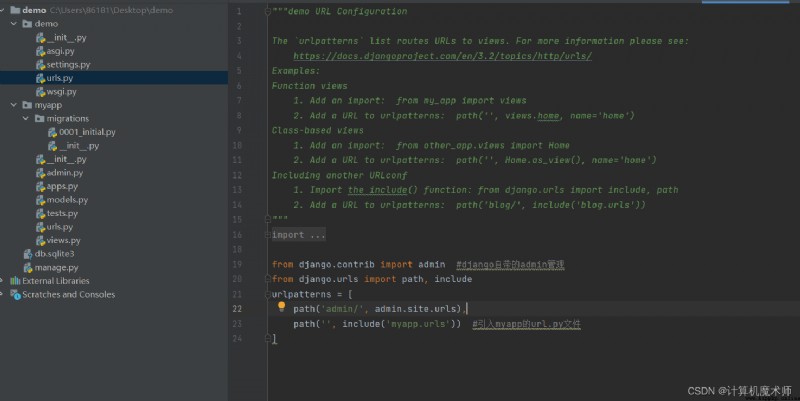Open views.py in myapp
The width and height of the screenshot is (800, 401).
coord(64,240)
